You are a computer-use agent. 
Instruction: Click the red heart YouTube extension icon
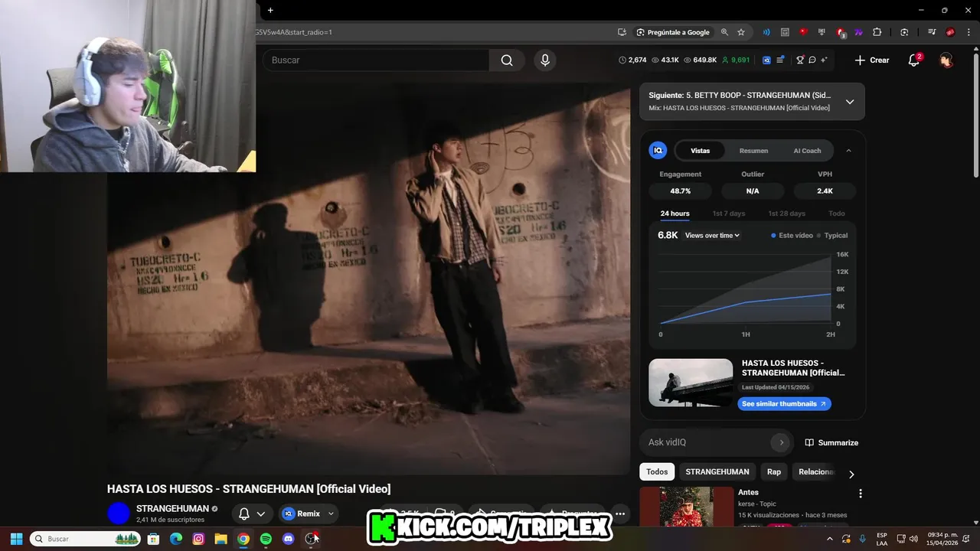[803, 32]
